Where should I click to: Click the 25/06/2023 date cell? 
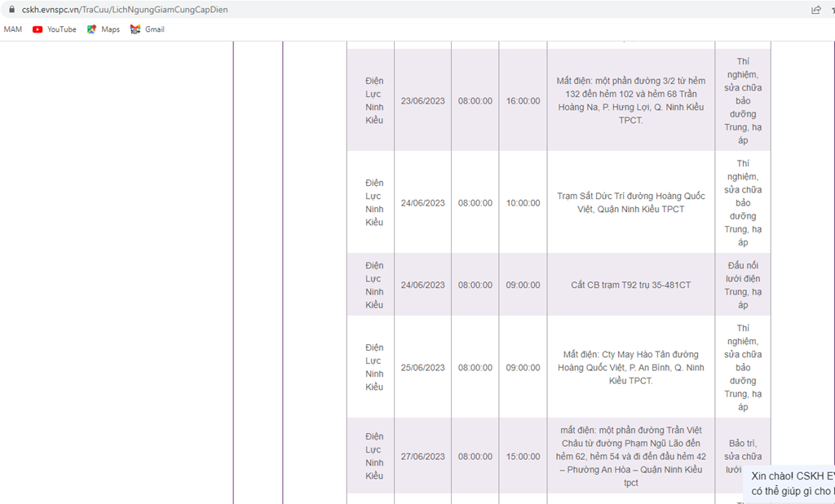422,368
